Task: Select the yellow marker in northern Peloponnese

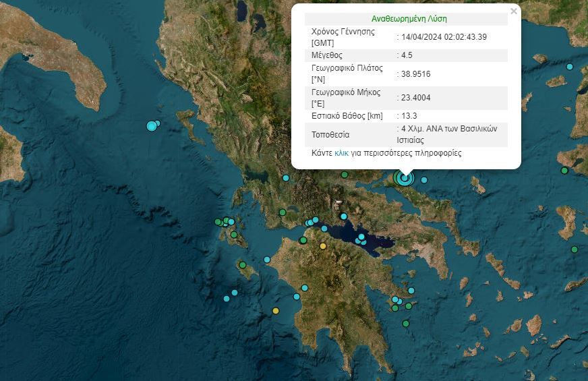Action: coord(323,246)
